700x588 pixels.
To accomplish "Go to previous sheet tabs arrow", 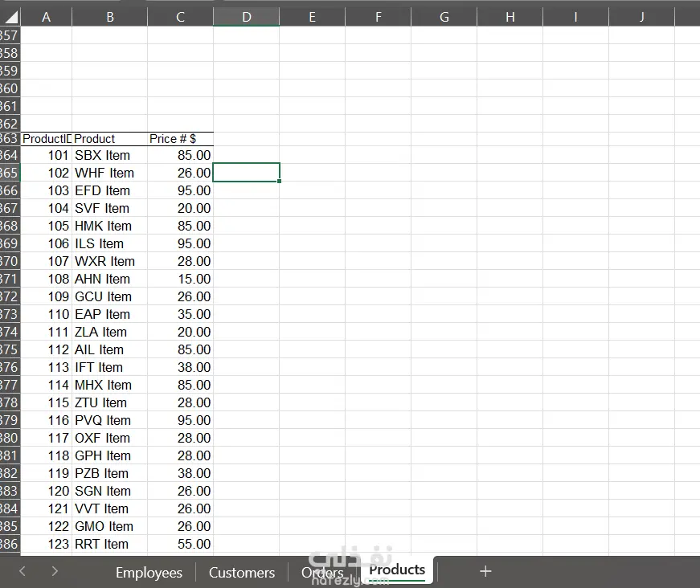I will point(23,571).
